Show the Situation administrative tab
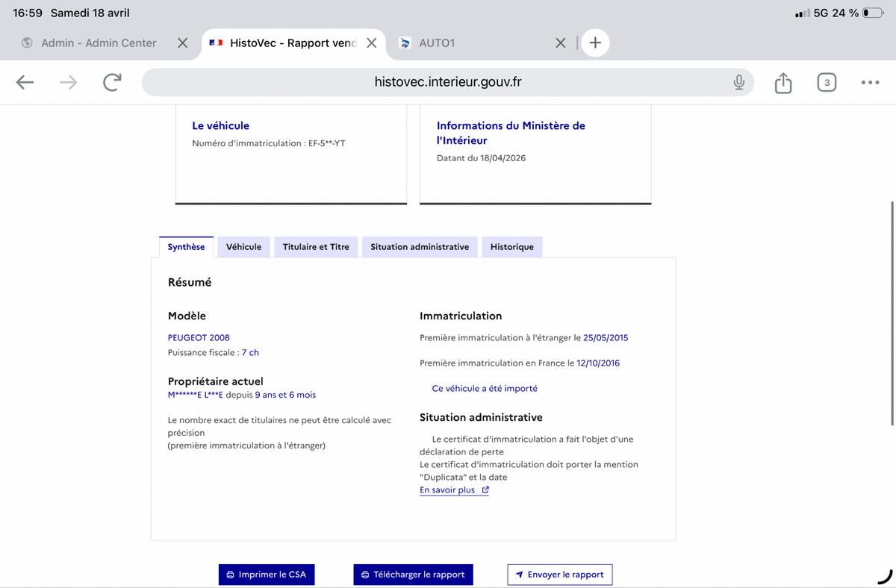Screen dimensions: 896x588 pos(420,247)
